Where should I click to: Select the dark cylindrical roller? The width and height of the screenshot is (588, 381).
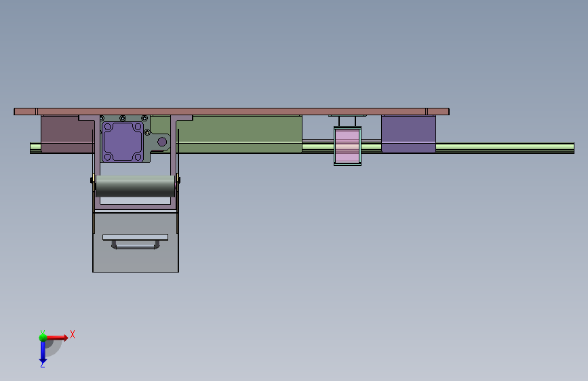[136, 186]
